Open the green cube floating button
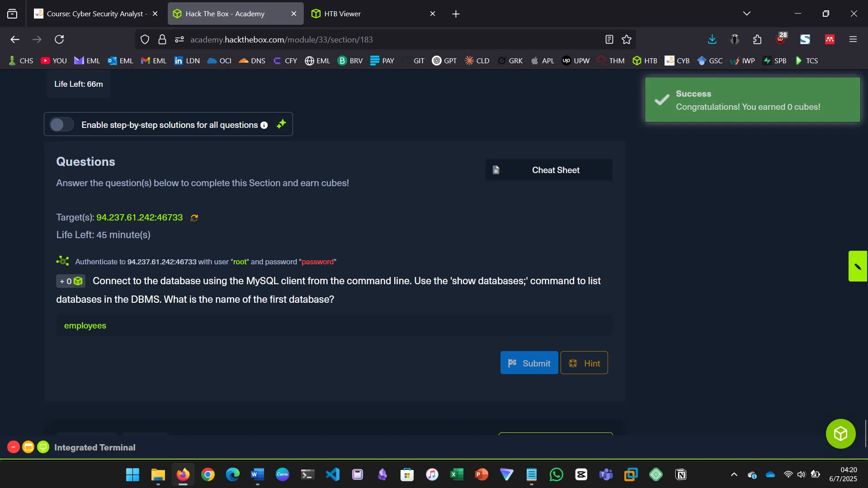Image resolution: width=868 pixels, height=488 pixels. pos(840,434)
